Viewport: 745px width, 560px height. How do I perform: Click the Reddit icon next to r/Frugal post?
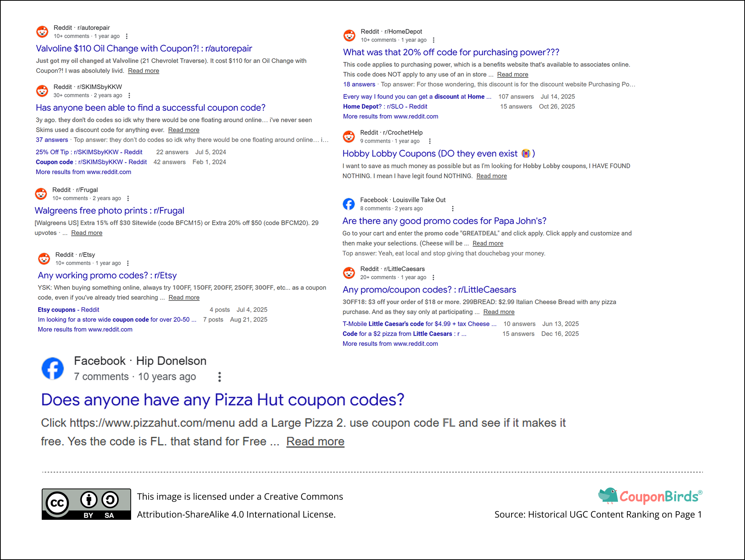pos(41,194)
